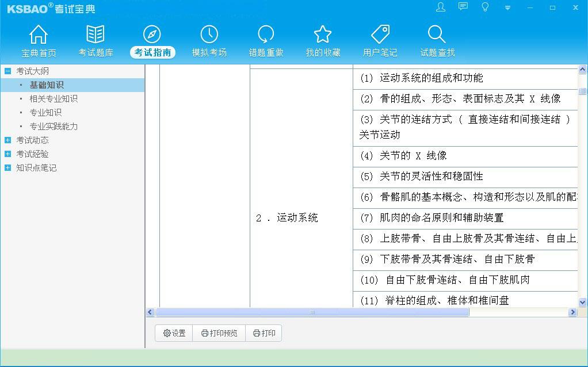
Task: Click the horizontal scrollbar thumb
Action: tap(312, 312)
